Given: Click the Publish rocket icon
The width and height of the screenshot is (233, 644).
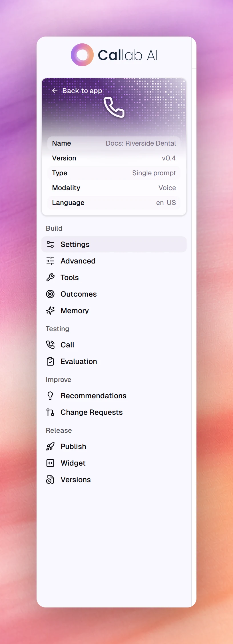Looking at the screenshot, I should (50, 446).
